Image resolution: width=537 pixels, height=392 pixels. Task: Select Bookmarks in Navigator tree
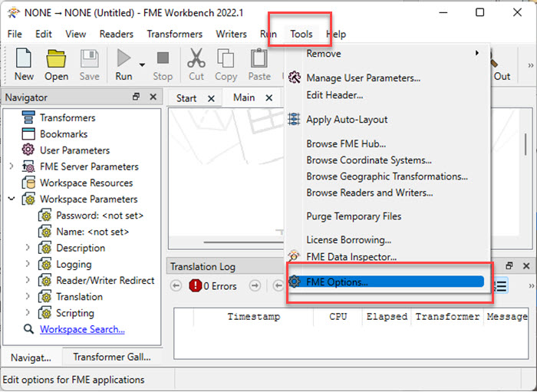(64, 134)
